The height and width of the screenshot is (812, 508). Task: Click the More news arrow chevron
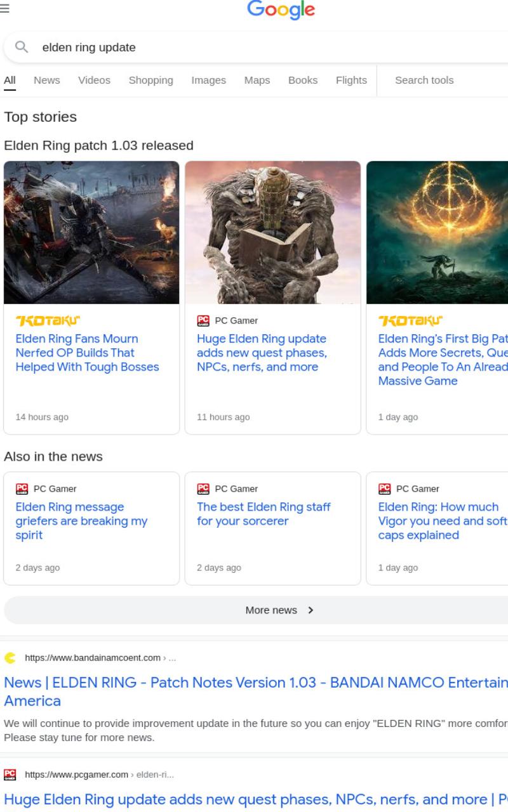(311, 610)
